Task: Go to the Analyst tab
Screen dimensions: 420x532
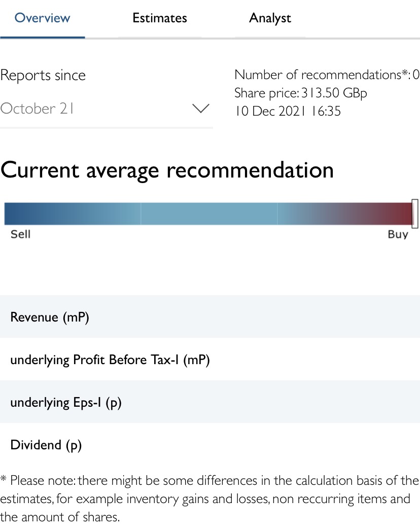Action: coord(270,18)
